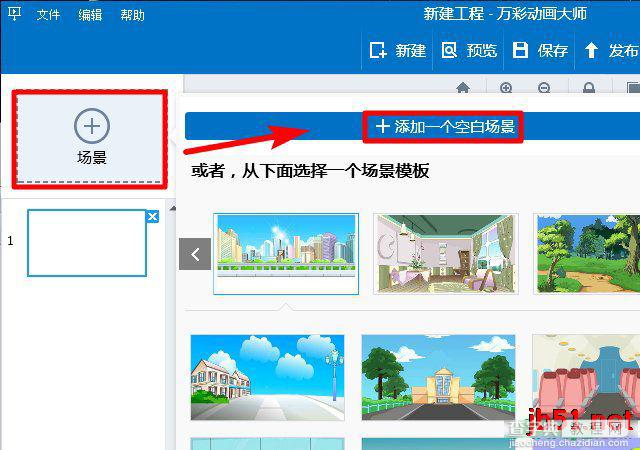Click the 预览 toolbar button
640x450 pixels.
click(x=469, y=51)
